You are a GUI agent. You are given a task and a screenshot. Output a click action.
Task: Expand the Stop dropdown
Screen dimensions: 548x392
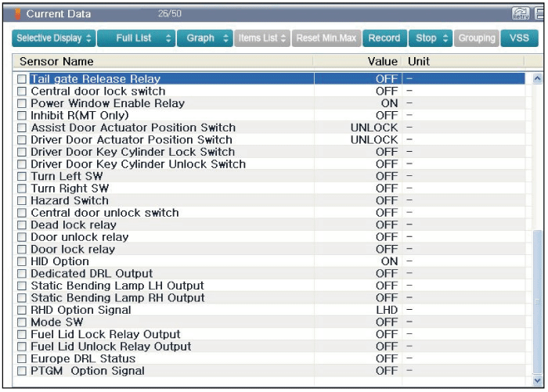(433, 38)
